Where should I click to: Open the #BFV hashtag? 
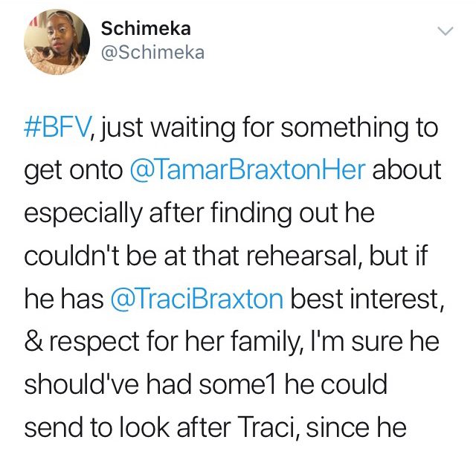pyautogui.click(x=57, y=127)
